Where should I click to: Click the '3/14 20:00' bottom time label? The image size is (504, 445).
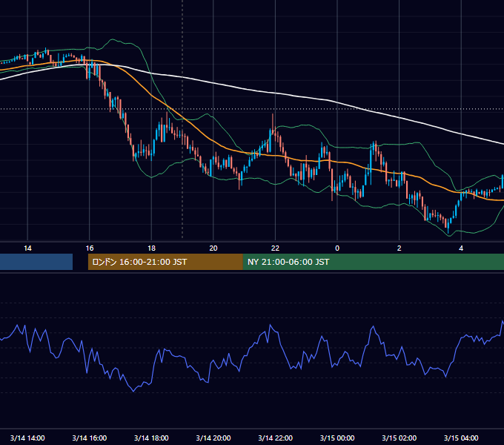pos(213,438)
